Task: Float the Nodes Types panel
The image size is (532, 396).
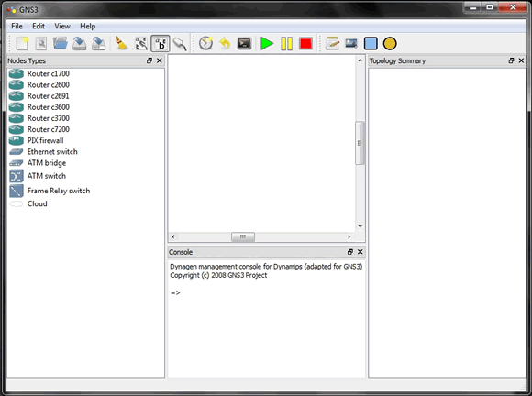Action: [x=150, y=60]
